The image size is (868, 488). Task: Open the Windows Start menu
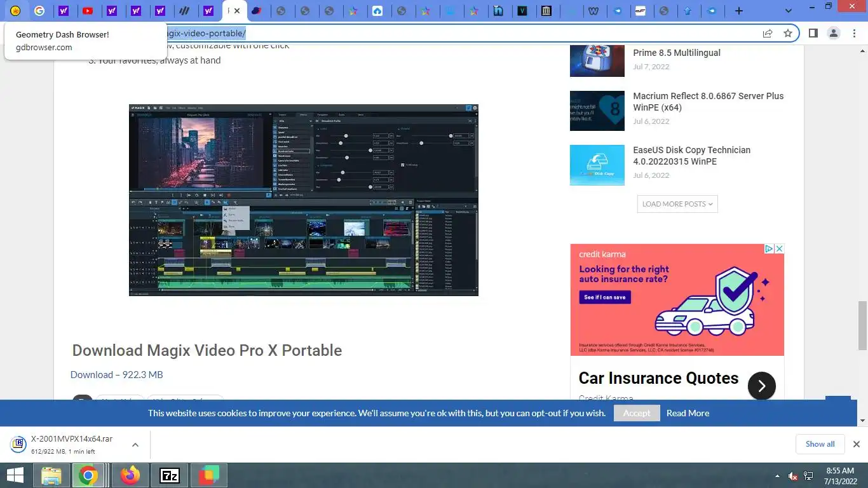coord(15,475)
